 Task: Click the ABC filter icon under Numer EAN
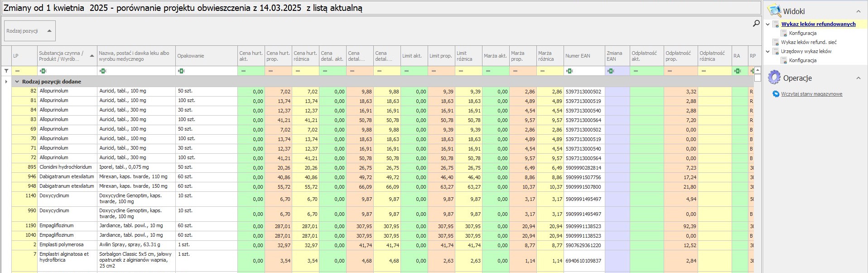pos(569,71)
